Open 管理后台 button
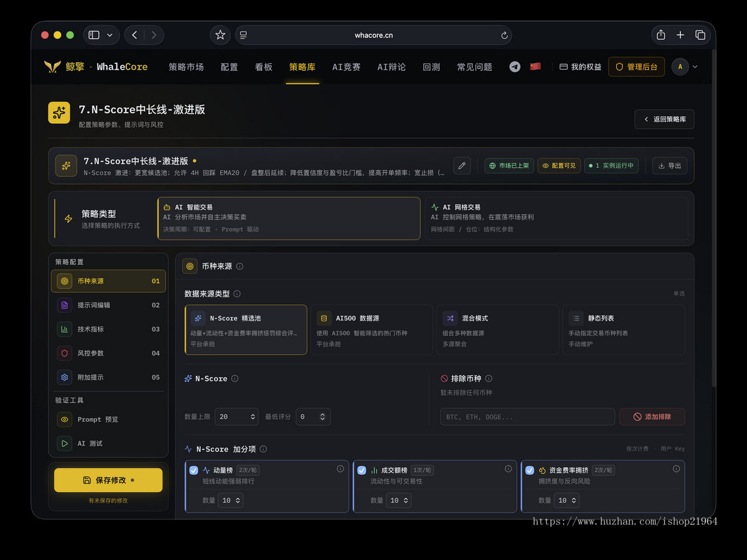This screenshot has width=747, height=560. (x=636, y=67)
